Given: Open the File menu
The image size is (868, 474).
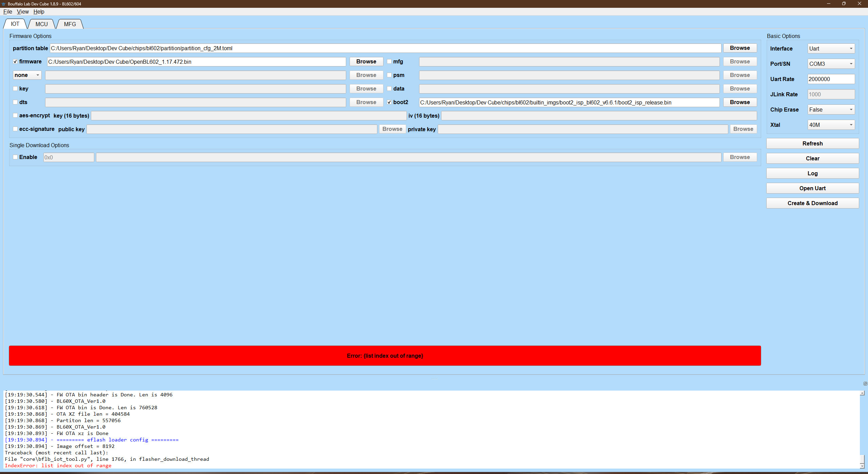Looking at the screenshot, I should pos(7,12).
